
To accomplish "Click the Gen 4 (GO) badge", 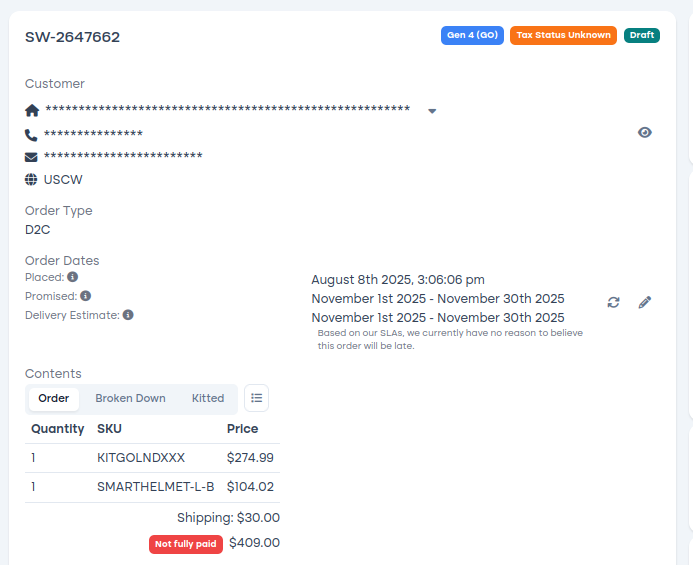I will (472, 35).
